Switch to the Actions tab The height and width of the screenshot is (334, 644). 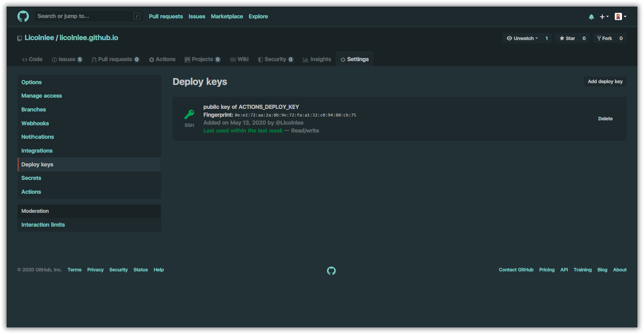[x=162, y=59]
